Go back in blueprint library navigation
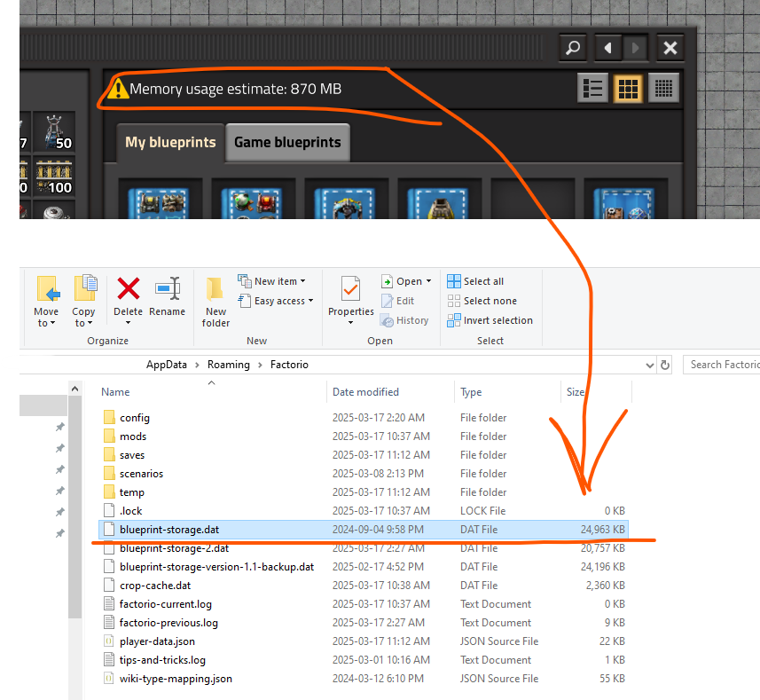Viewport: 760px width, 700px height. point(607,48)
